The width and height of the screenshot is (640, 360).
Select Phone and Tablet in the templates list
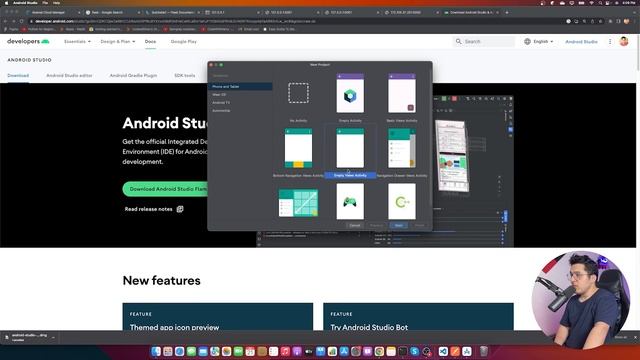[x=240, y=87]
